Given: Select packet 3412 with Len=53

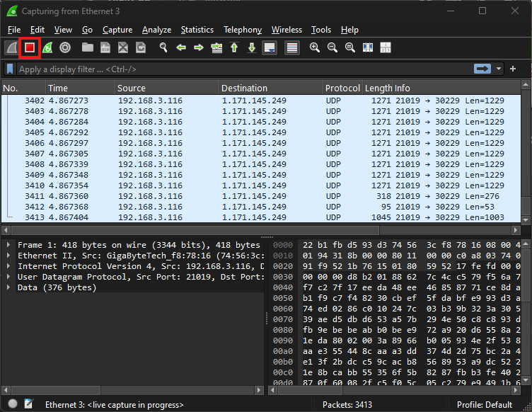Looking at the screenshot, I should (x=261, y=207).
